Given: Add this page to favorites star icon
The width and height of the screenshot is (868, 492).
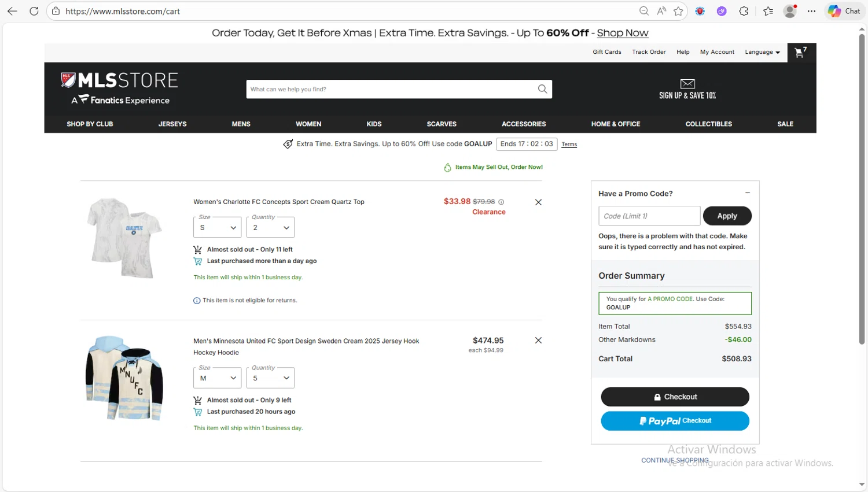Looking at the screenshot, I should 678,11.
